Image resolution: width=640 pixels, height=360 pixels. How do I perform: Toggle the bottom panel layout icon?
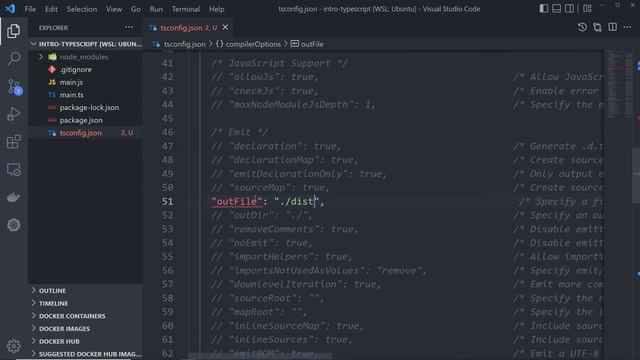[x=556, y=9]
